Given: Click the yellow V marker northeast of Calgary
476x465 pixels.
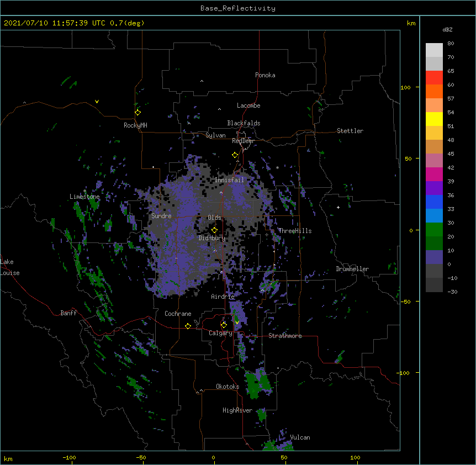Looking at the screenshot, I should click(x=237, y=323).
